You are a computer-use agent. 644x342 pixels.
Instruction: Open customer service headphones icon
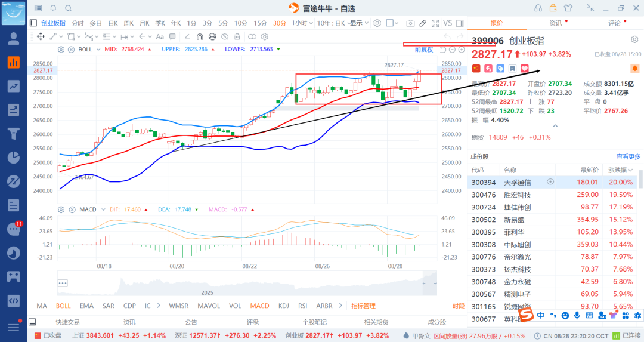point(538,8)
